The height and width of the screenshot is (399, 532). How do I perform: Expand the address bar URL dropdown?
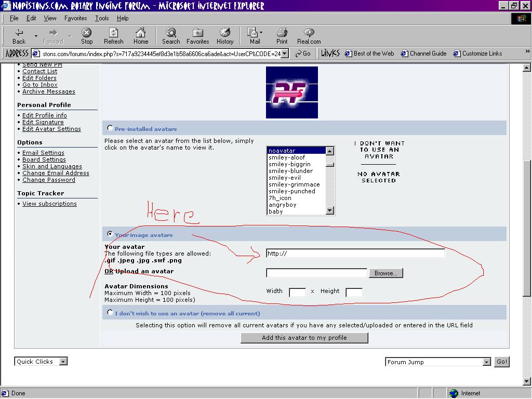click(x=285, y=54)
